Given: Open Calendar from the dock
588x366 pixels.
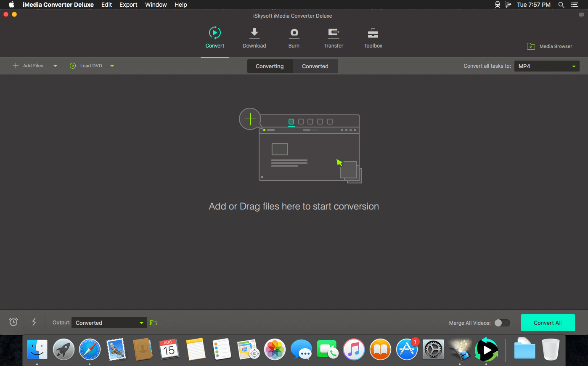Looking at the screenshot, I should (169, 349).
